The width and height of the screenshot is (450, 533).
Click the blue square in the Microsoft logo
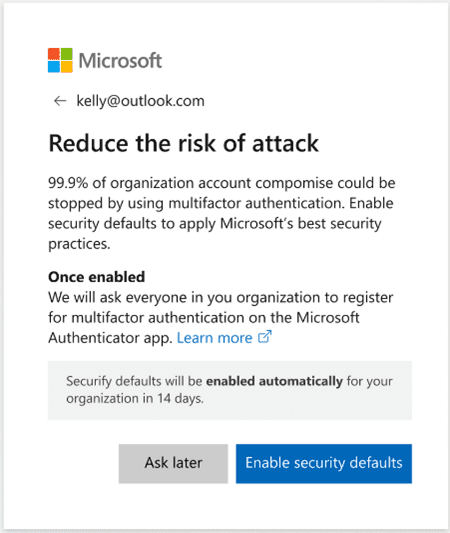54,67
